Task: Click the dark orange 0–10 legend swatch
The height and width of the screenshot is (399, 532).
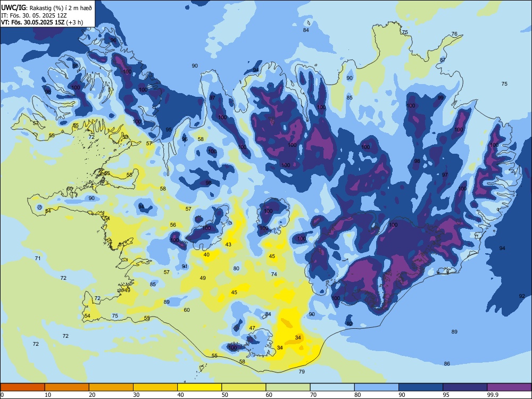Action: [x=22, y=387]
